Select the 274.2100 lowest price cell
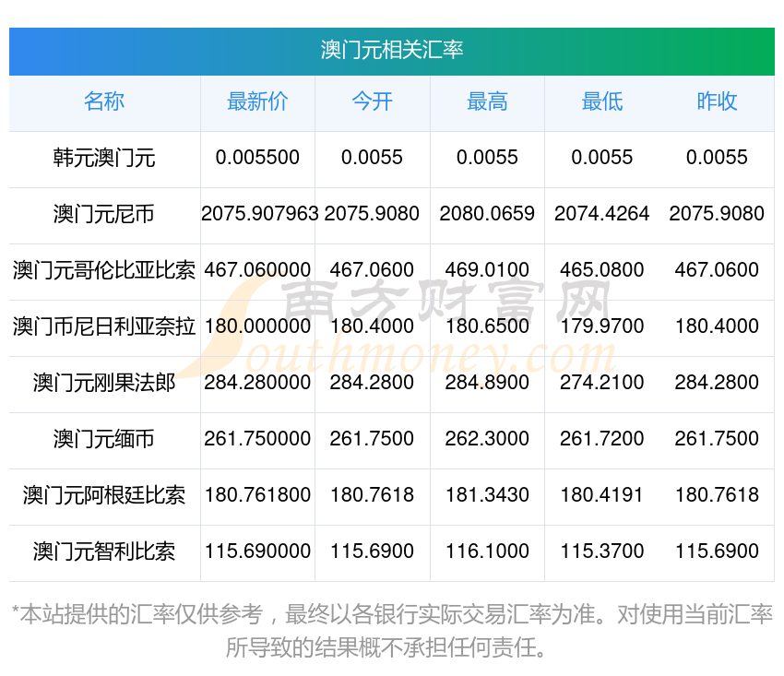The image size is (784, 676). point(601,383)
